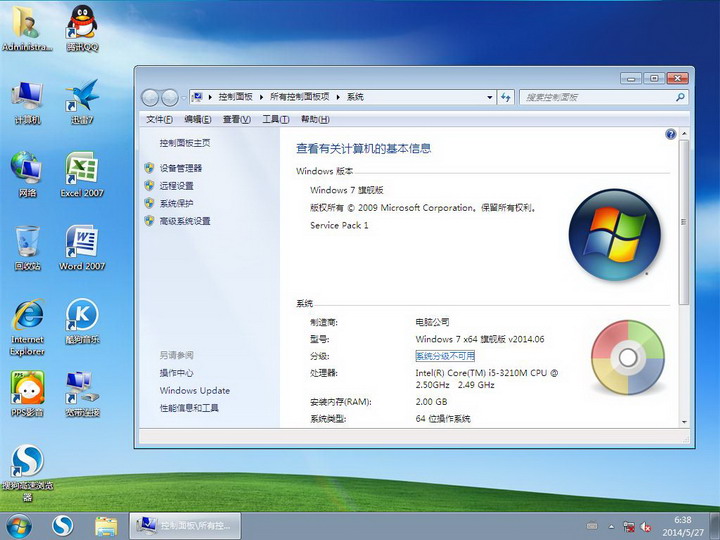Click the computer icon in address bar
The height and width of the screenshot is (540, 720).
click(197, 97)
